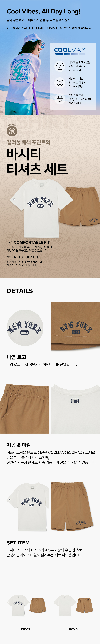Click the DETAILS section heading
The height and width of the screenshot is (644, 100).
point(20,291)
